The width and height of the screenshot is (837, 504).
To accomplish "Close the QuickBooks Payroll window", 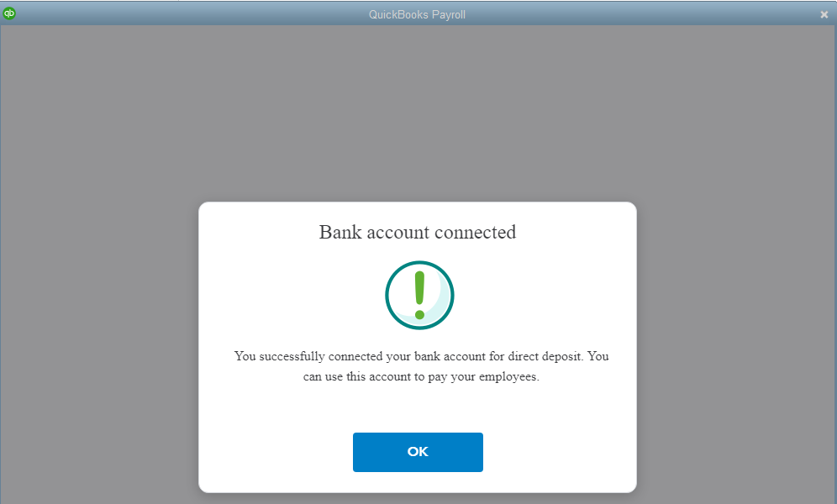I will [x=824, y=15].
